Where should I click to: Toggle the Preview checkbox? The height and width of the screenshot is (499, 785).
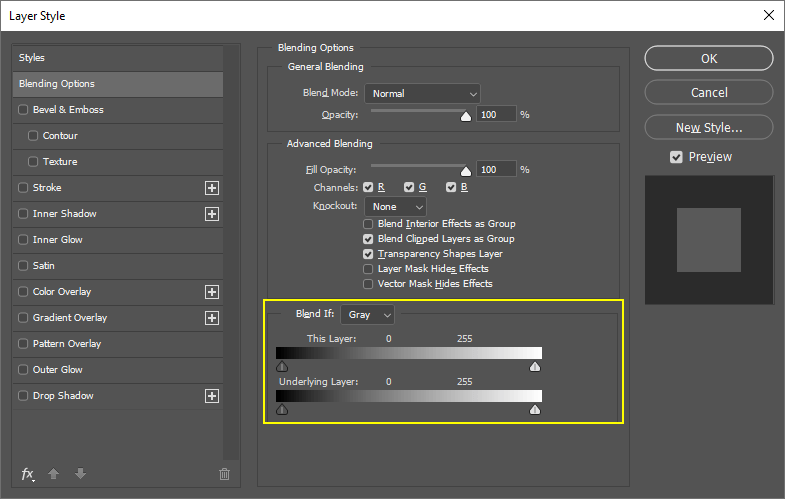(x=677, y=157)
